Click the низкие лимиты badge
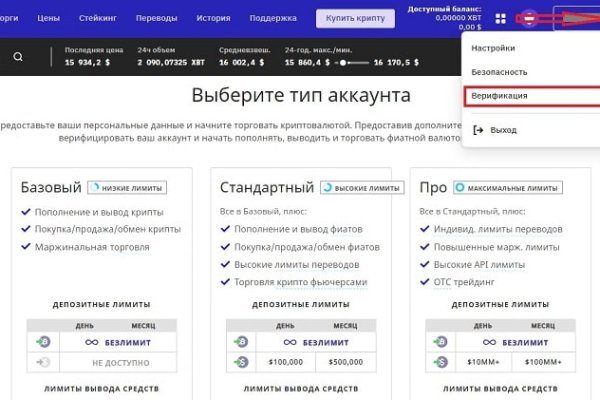This screenshot has width=600, height=400. click(x=126, y=187)
